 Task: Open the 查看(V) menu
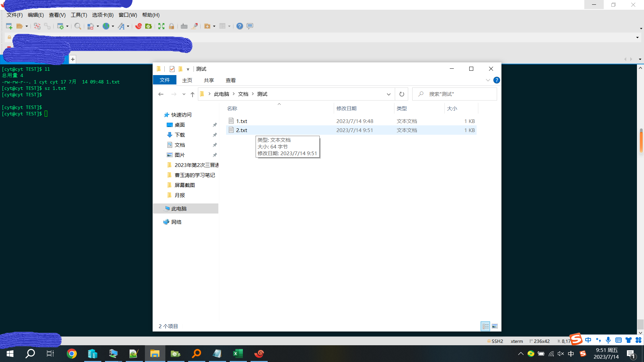tap(57, 15)
